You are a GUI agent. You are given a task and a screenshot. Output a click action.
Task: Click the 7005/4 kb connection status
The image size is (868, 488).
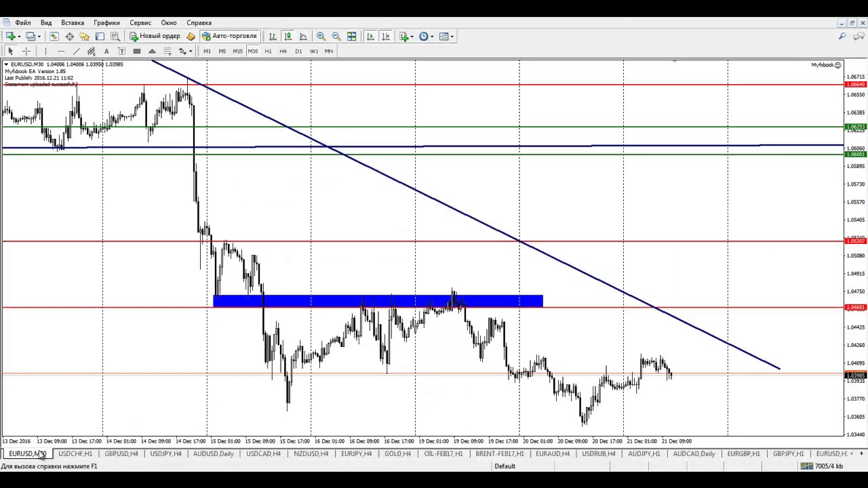tap(822, 466)
